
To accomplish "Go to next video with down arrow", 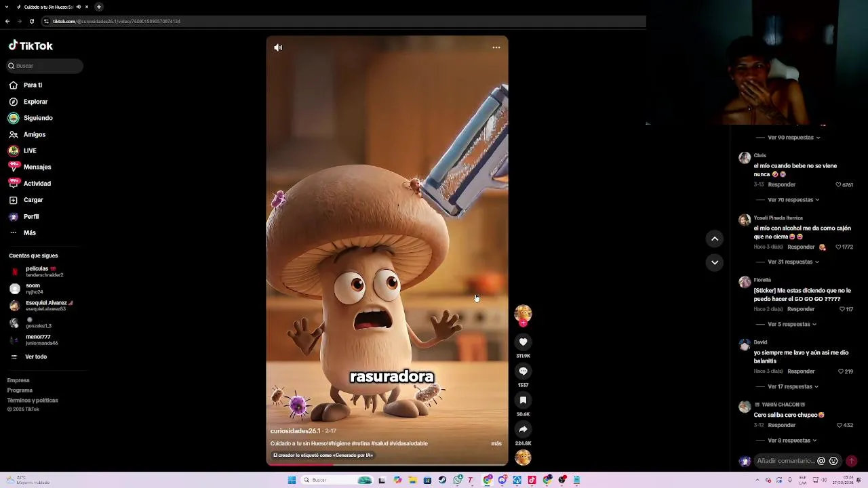I will pos(715,262).
